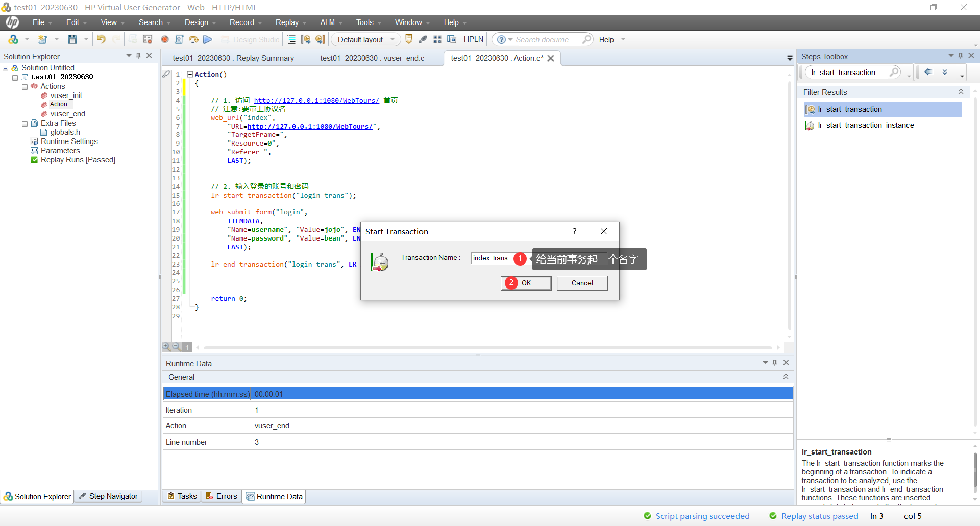This screenshot has height=526, width=980.
Task: Click zoom in magnifier below the editor
Action: pyautogui.click(x=166, y=347)
